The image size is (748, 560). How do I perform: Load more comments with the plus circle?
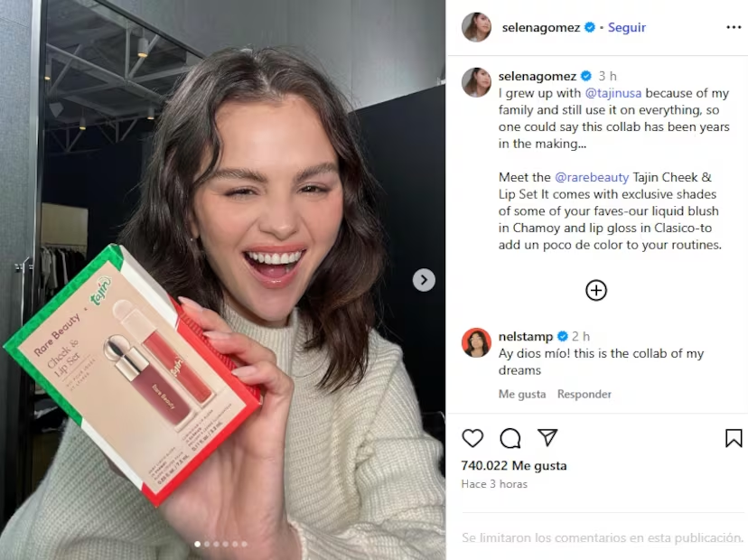pyautogui.click(x=596, y=290)
